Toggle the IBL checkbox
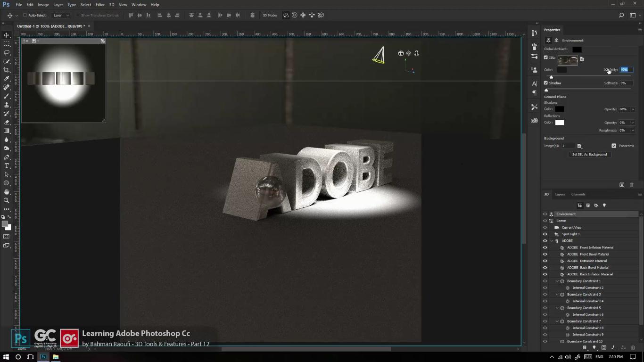This screenshot has height=362, width=644. [x=546, y=58]
